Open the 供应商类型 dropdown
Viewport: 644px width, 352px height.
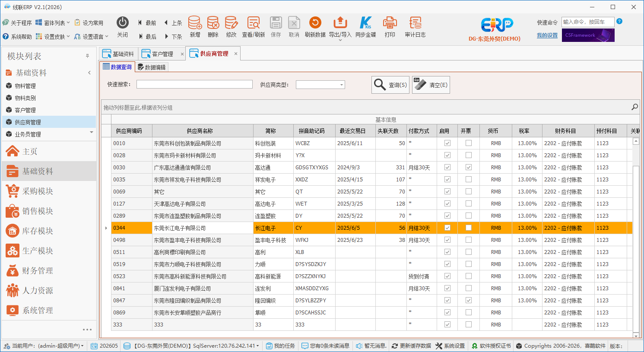coord(342,85)
